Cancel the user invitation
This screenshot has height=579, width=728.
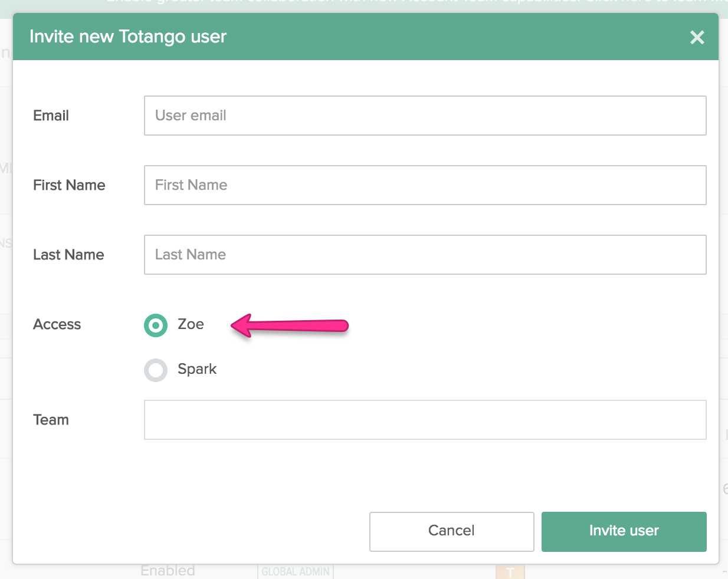click(452, 531)
